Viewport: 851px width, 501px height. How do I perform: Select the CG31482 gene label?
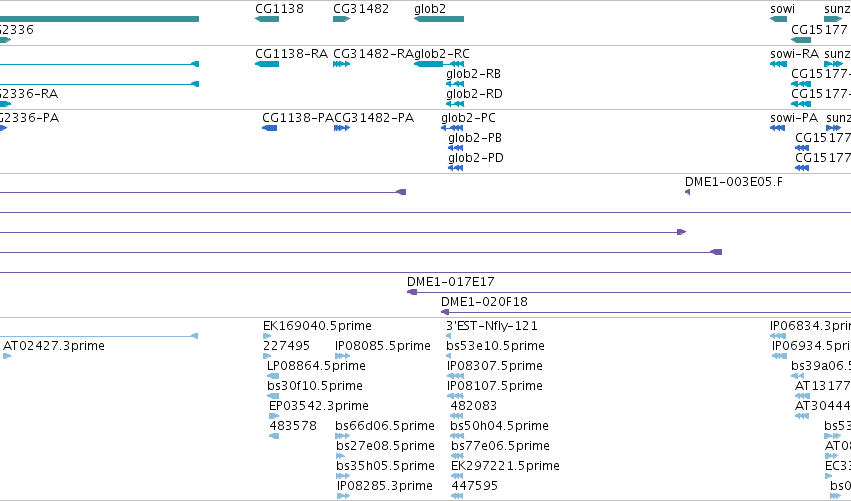click(361, 9)
